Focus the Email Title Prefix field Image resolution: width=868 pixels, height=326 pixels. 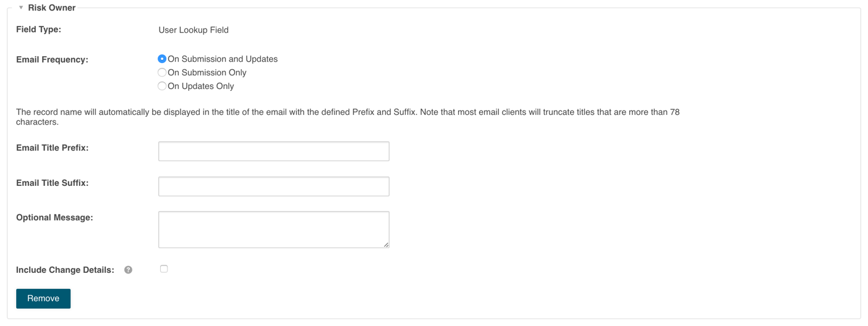[274, 151]
